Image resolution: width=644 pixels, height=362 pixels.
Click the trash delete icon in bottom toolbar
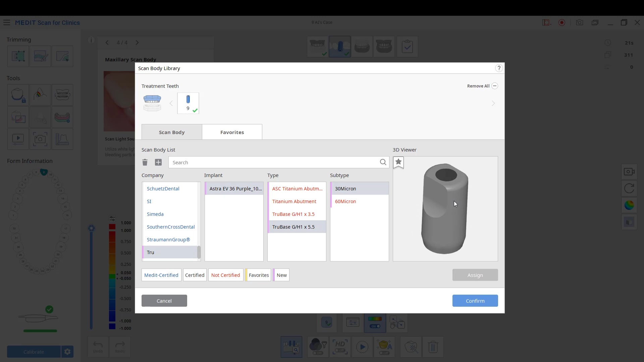coord(433,347)
